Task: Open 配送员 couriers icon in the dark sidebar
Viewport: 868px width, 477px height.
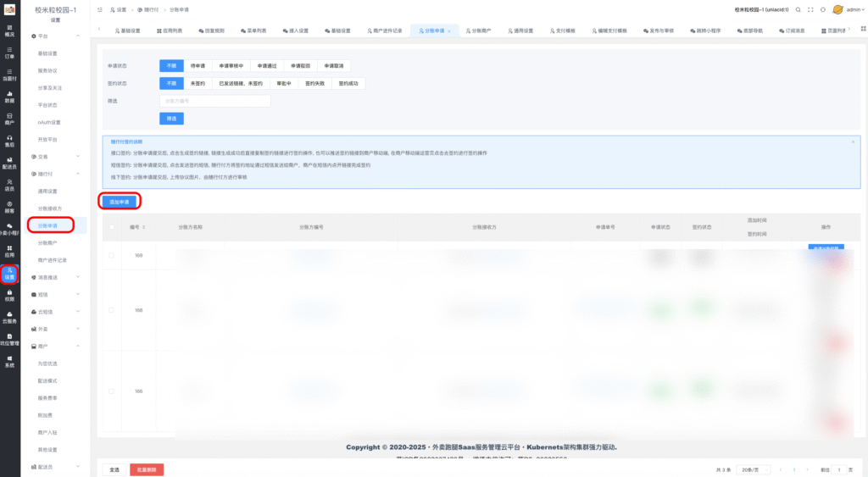Action: point(9,164)
